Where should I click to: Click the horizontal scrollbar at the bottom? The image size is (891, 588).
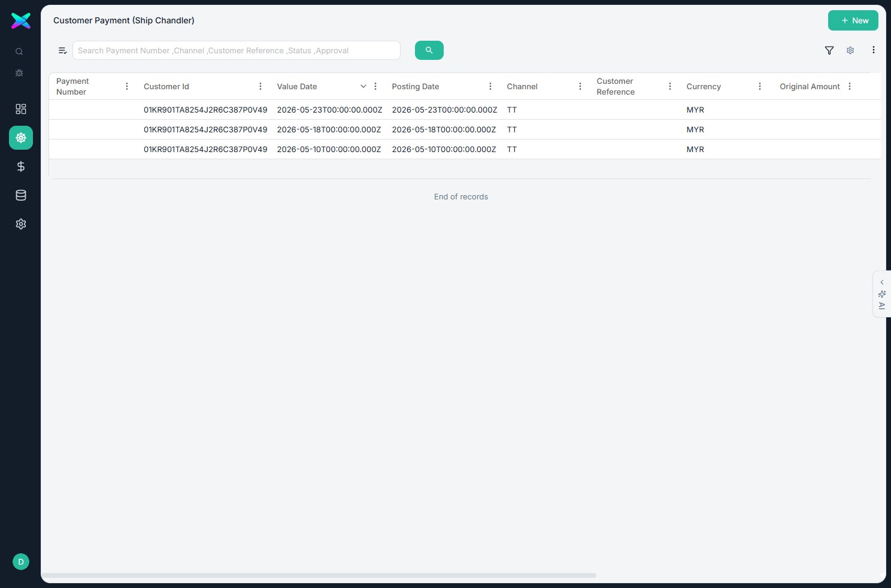coord(319,575)
